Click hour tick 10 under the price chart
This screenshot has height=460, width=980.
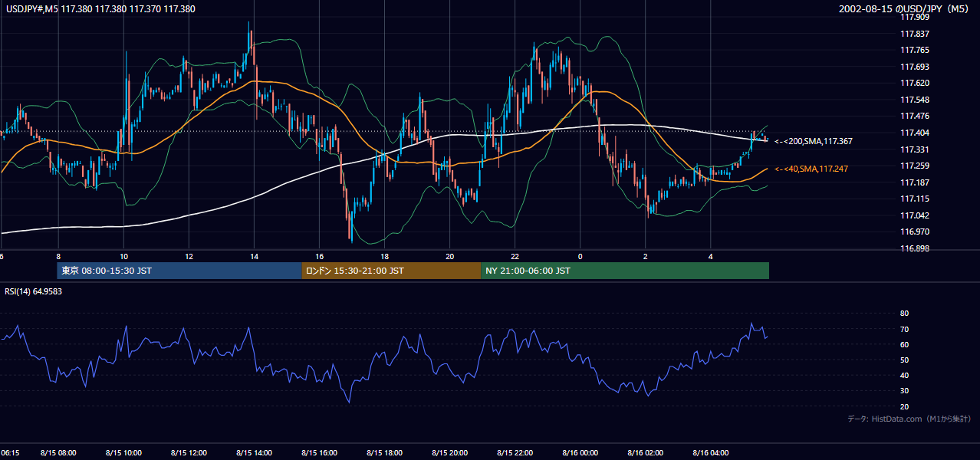pos(123,257)
